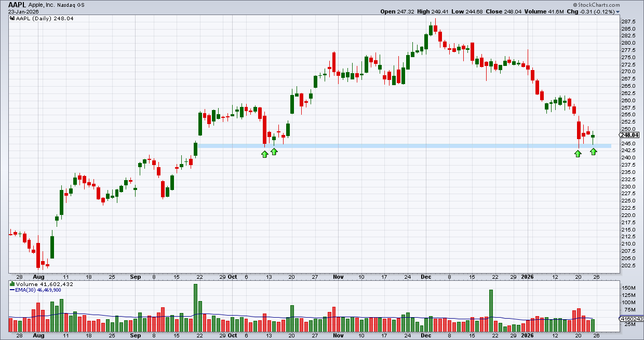Click the 23-Jan-2026 date label
The height and width of the screenshot is (340, 644).
coord(24,11)
